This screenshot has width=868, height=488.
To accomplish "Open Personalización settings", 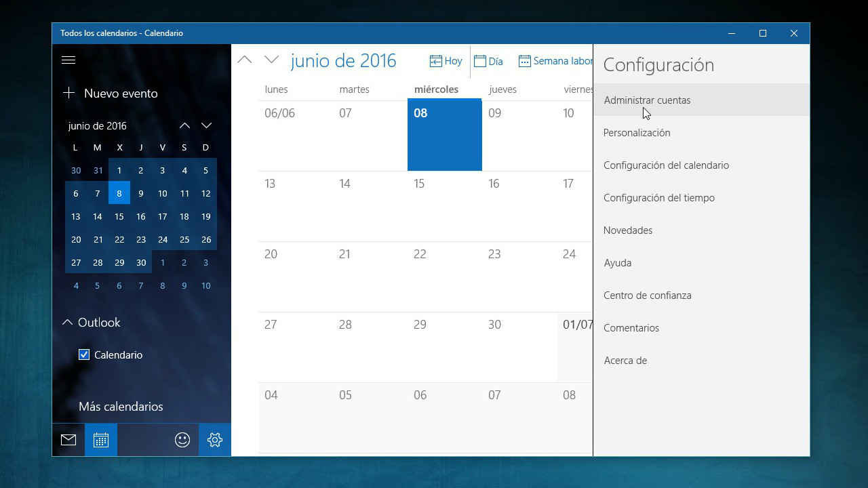I will pos(701,133).
